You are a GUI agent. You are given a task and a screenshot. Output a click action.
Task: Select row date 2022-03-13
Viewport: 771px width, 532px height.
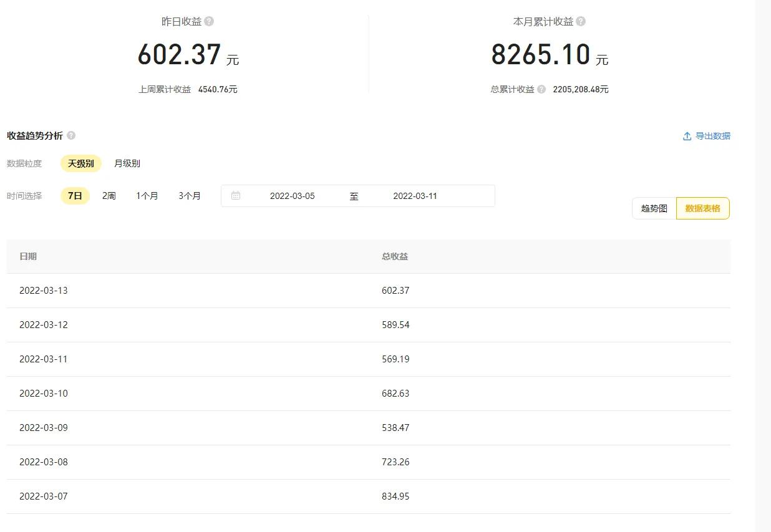point(44,291)
